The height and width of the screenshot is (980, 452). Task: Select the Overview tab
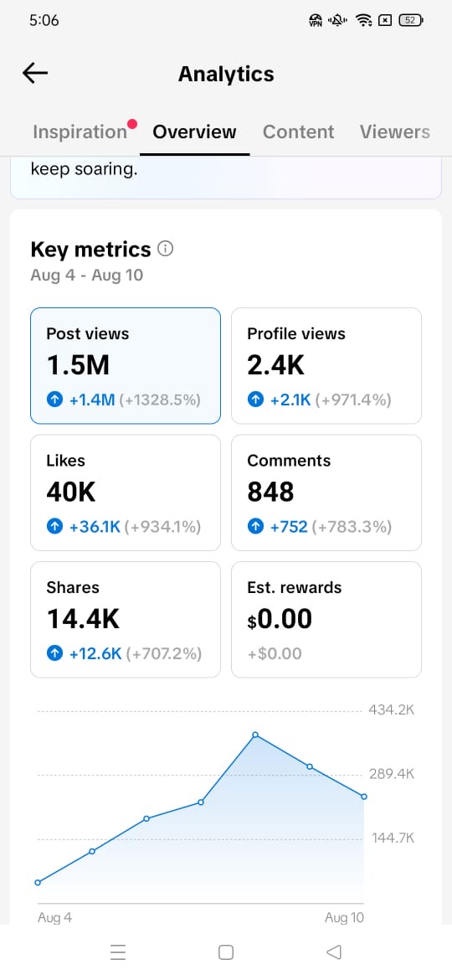tap(195, 132)
